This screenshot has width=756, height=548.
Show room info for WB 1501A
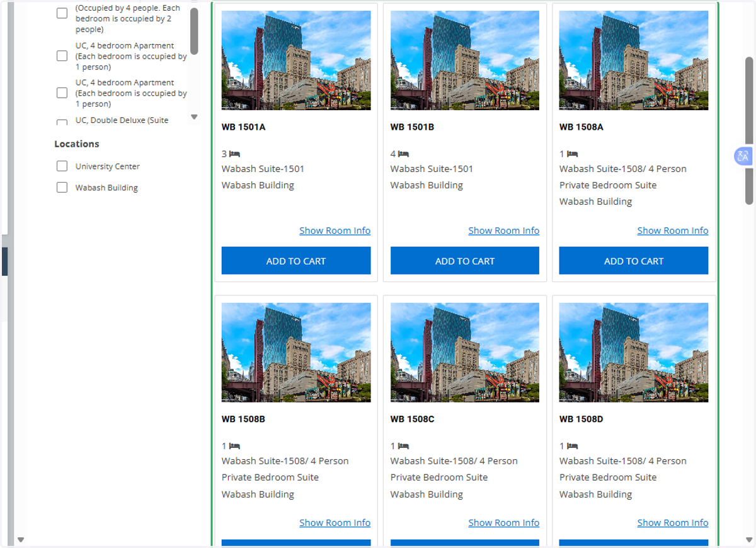point(335,231)
